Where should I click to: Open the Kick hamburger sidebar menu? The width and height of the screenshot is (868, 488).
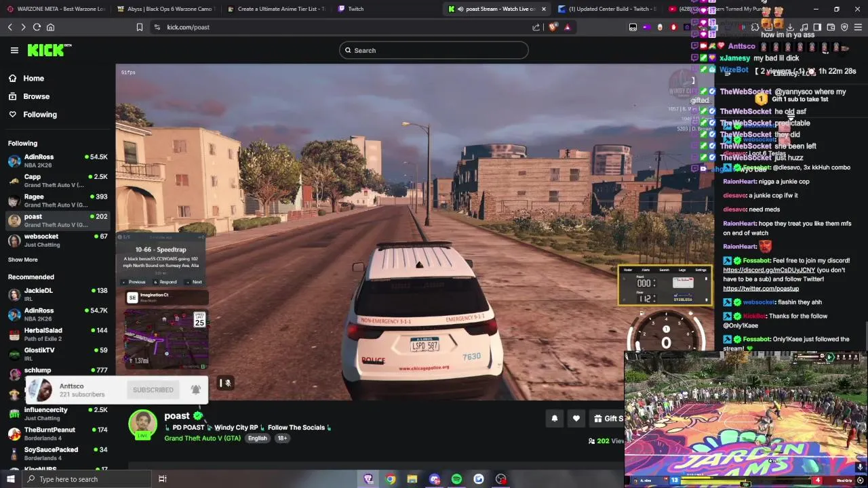(x=14, y=50)
